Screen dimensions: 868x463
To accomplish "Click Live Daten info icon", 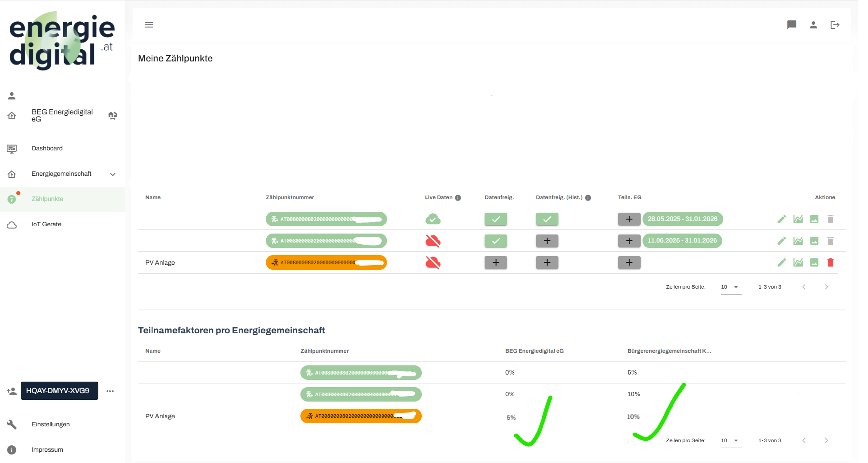I will click(x=458, y=198).
